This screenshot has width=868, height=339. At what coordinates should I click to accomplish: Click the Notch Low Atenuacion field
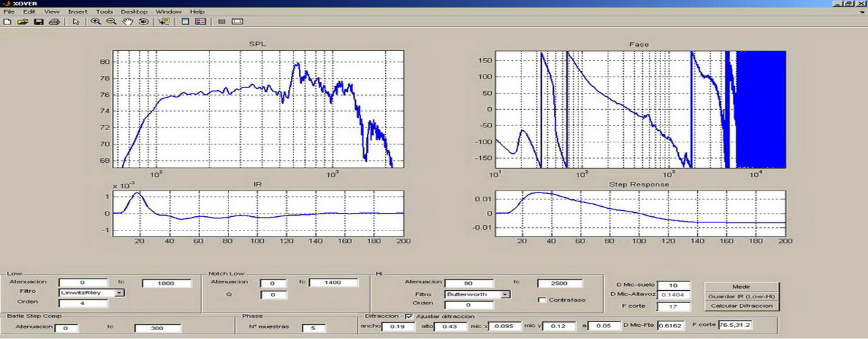click(x=273, y=283)
